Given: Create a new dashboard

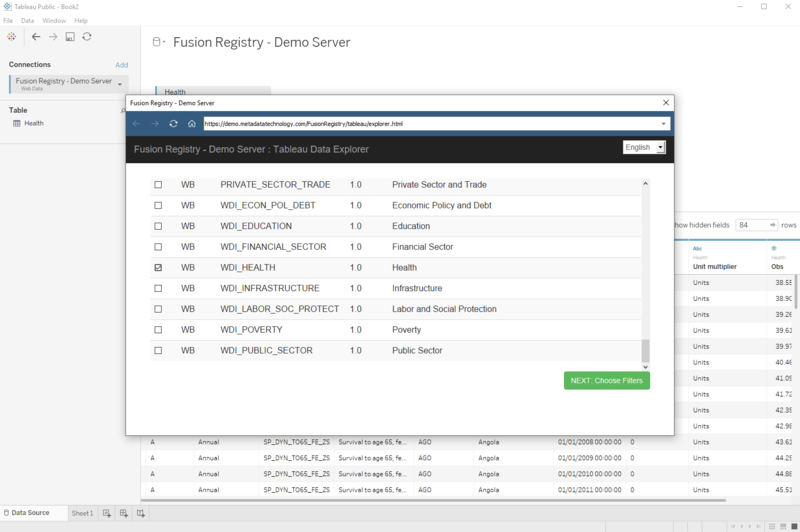Looking at the screenshot, I should coord(124,513).
